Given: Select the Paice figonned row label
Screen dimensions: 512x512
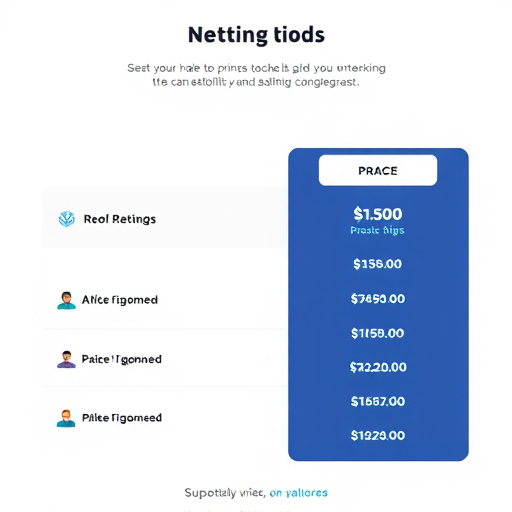Looking at the screenshot, I should [x=122, y=359].
